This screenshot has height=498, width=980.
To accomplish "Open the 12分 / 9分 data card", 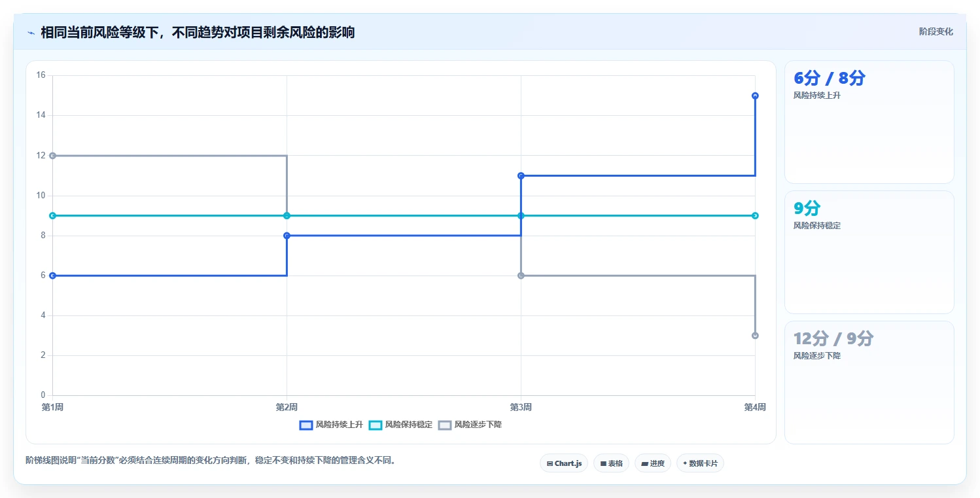I will click(x=869, y=382).
